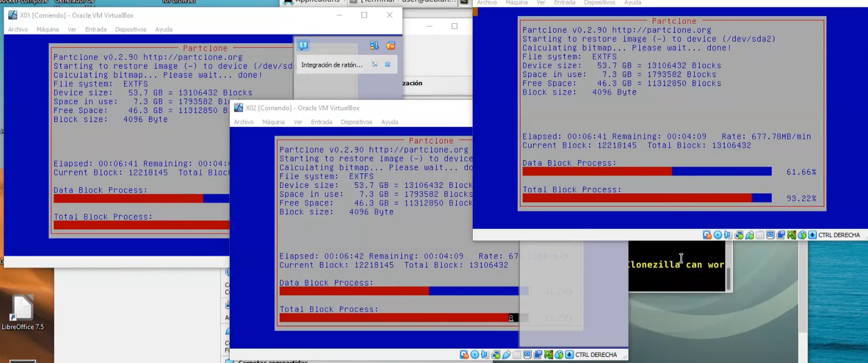Click USB devices icon in X02 status bar

click(x=507, y=355)
